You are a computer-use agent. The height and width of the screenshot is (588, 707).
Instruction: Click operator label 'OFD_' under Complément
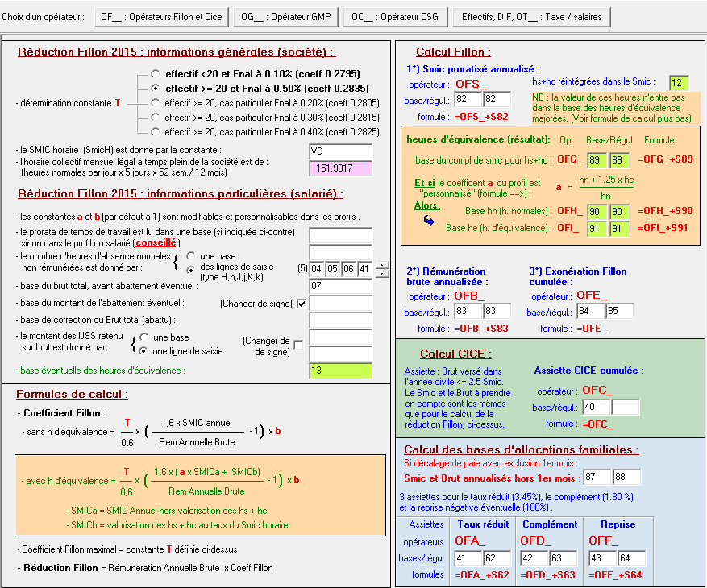pos(535,540)
